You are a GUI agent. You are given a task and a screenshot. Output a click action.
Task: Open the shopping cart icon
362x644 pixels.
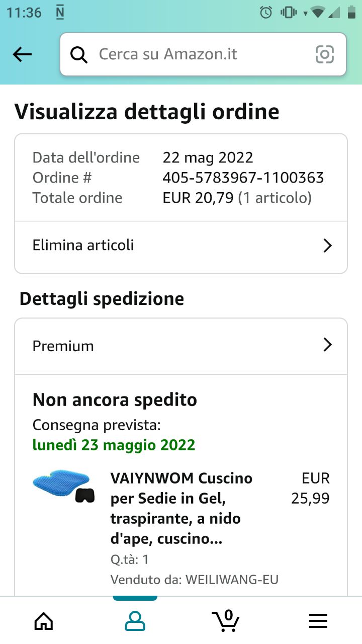(226, 620)
